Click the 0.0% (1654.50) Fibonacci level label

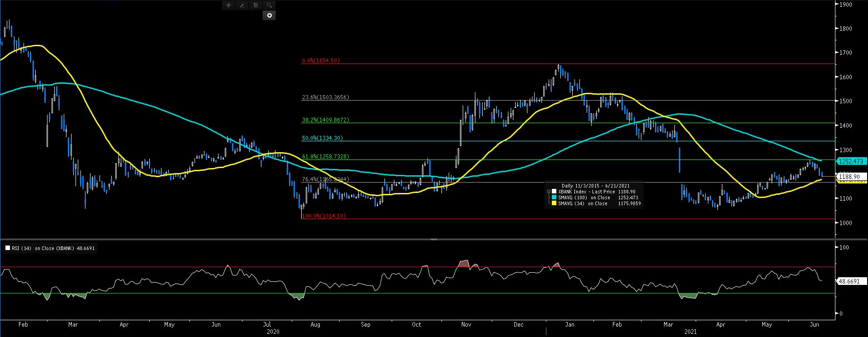point(321,60)
